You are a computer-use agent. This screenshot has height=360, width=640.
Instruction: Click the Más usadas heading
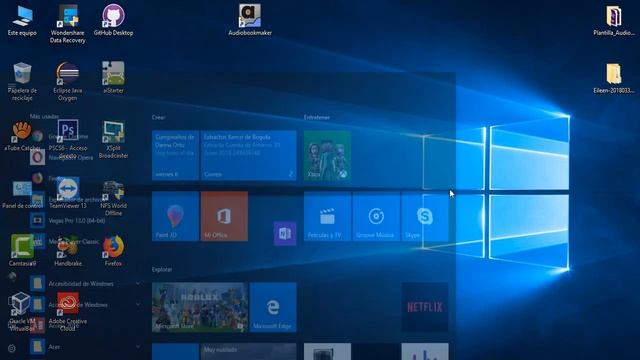coord(44,116)
